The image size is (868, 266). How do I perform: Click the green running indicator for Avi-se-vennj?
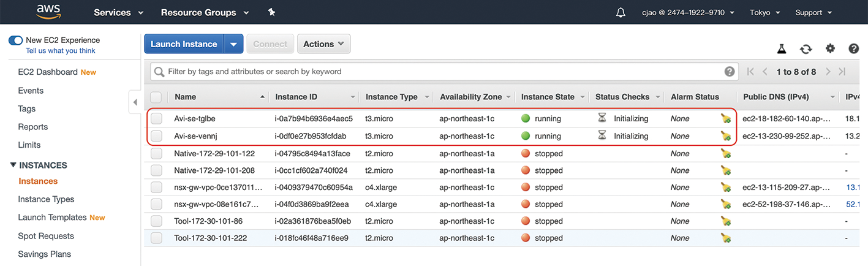point(526,136)
